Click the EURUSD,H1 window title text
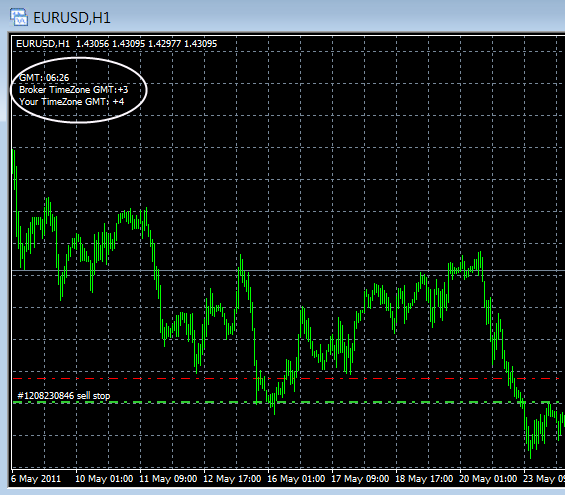This screenshot has height=495, width=565. 72,18
